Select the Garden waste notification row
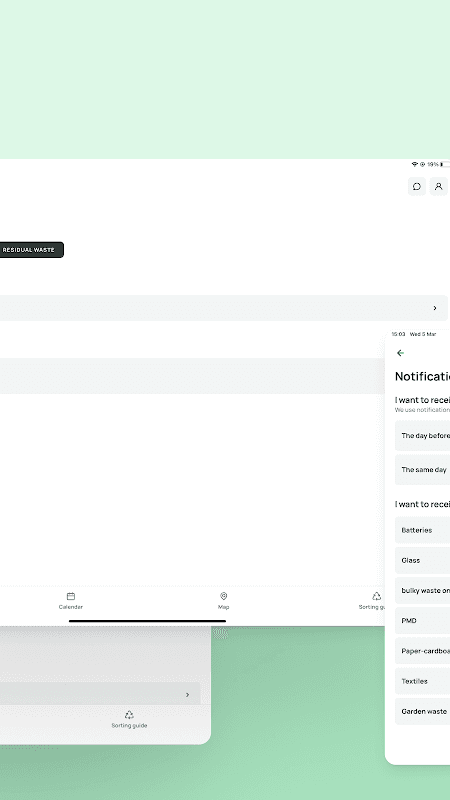 422,711
